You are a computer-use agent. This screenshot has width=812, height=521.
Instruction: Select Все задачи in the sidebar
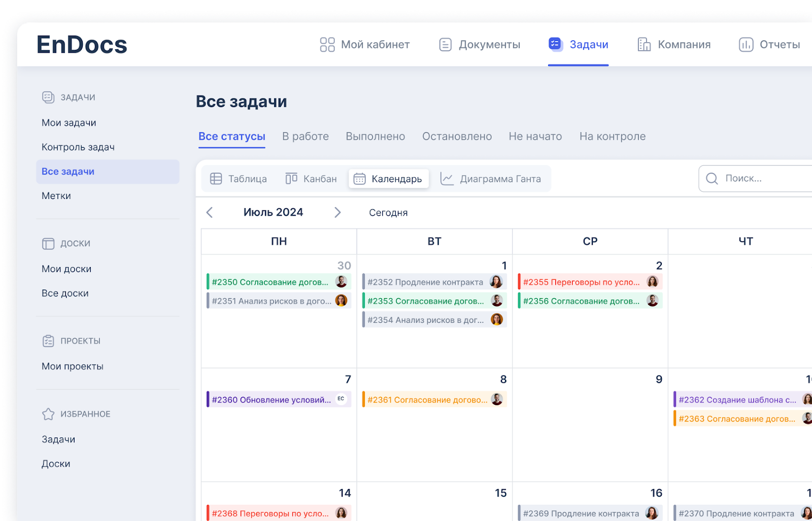point(108,172)
